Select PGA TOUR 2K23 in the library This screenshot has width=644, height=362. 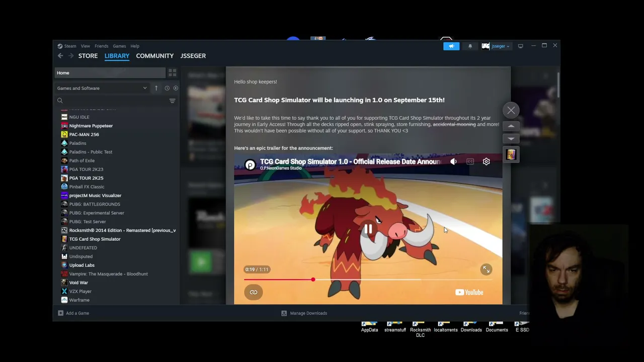(86, 169)
